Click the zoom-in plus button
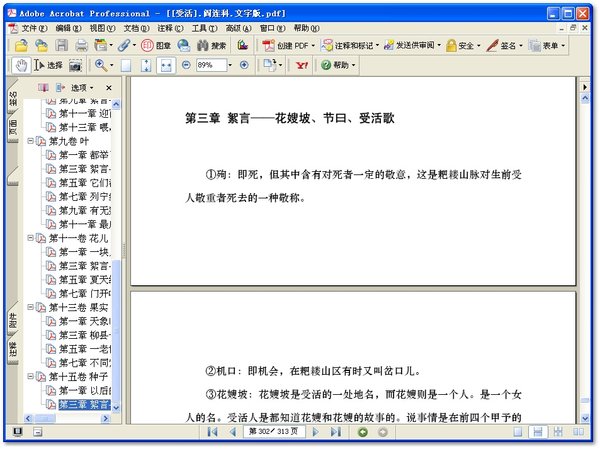This screenshot has height=449, width=600. [244, 65]
